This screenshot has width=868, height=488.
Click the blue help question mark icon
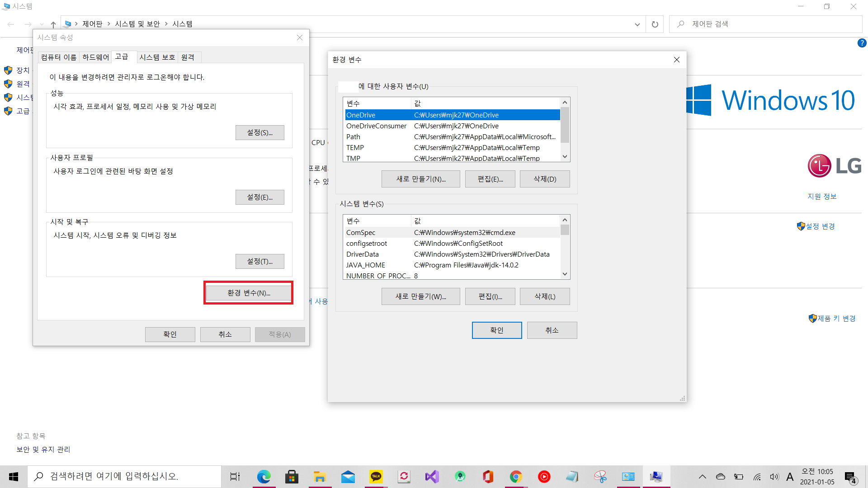point(862,43)
